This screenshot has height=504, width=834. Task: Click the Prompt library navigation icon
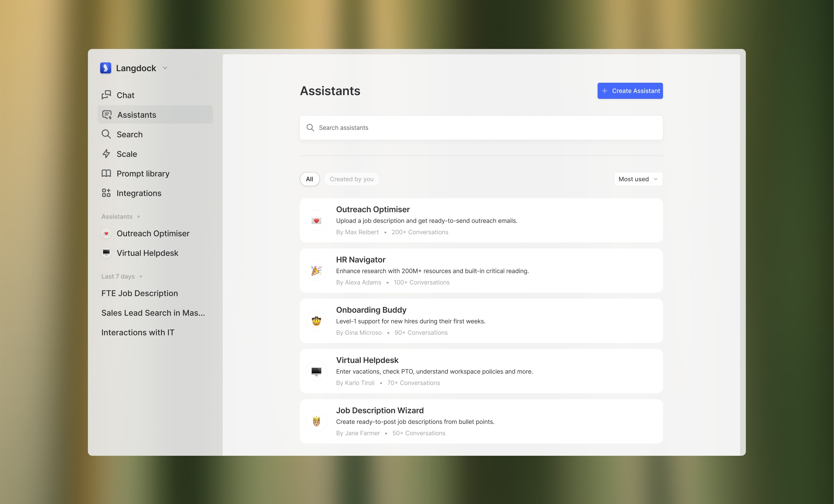(106, 173)
